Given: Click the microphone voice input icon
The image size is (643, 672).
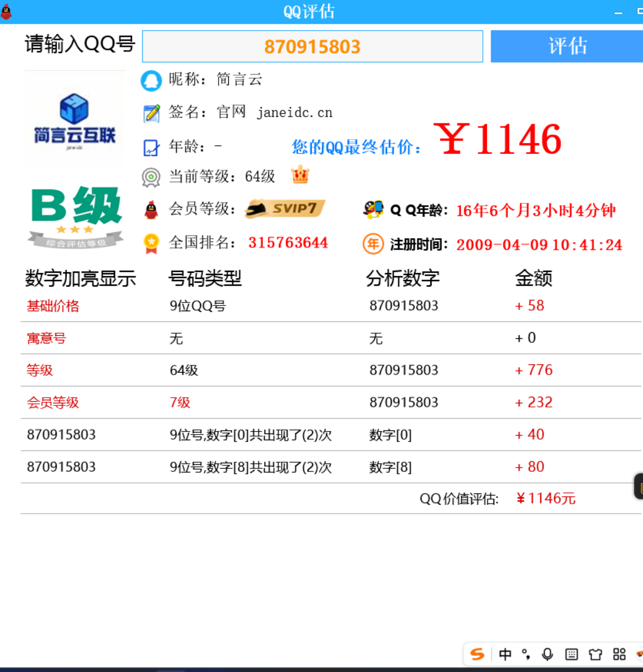Looking at the screenshot, I should 547,654.
